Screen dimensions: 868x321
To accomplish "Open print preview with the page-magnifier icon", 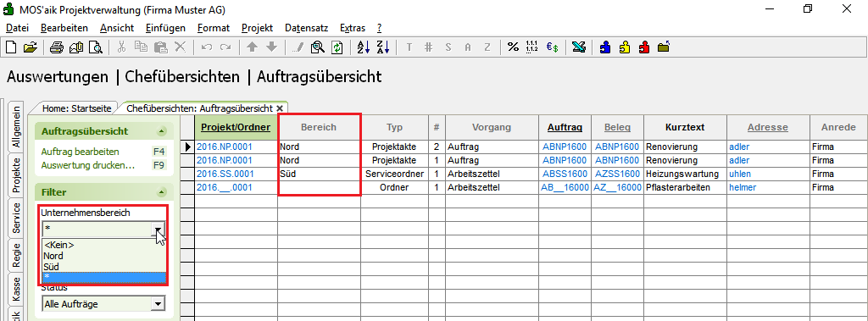I will tap(96, 47).
